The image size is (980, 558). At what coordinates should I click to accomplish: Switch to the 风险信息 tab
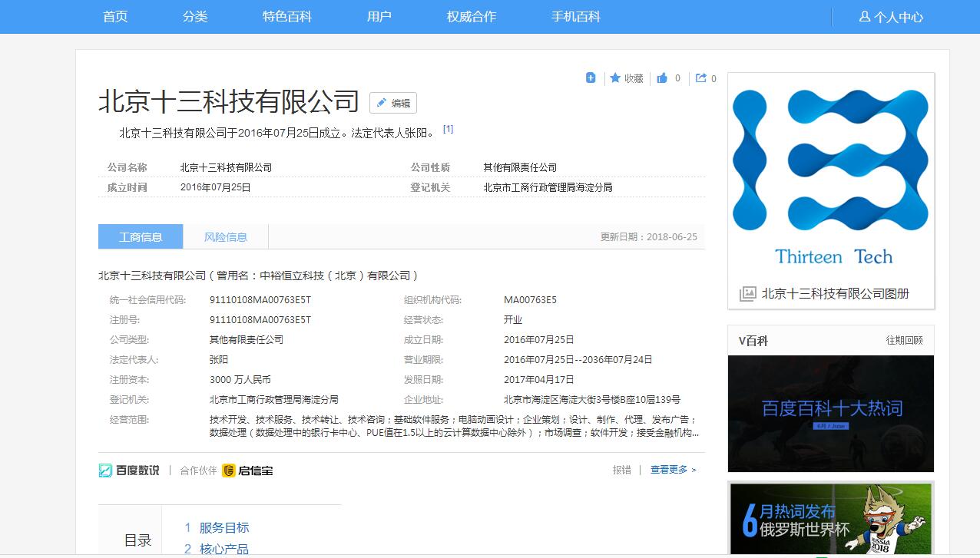(x=226, y=236)
